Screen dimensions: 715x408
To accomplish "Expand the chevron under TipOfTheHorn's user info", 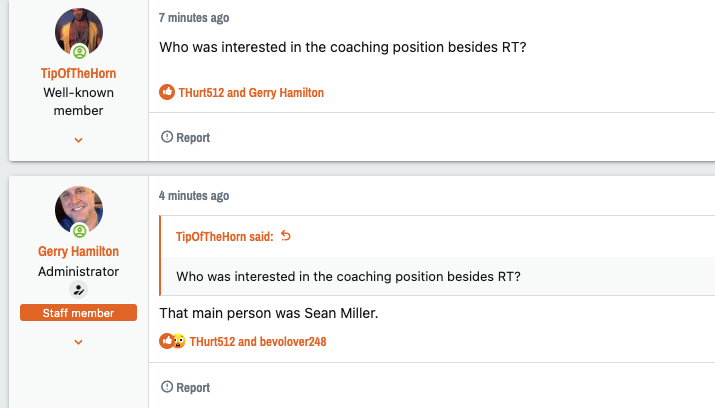I will point(79,140).
